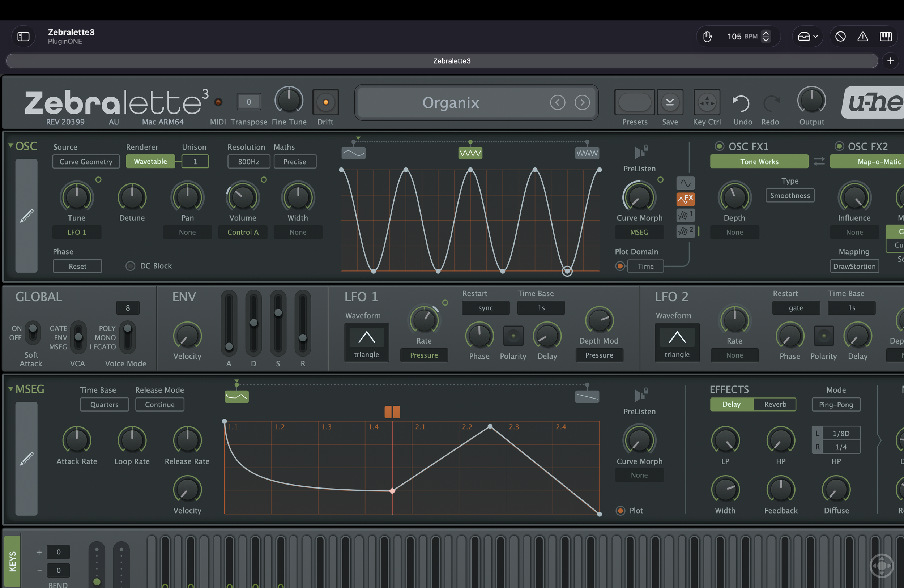Select the Zebralette3 tab at the top
The width and height of the screenshot is (904, 588).
click(x=452, y=61)
